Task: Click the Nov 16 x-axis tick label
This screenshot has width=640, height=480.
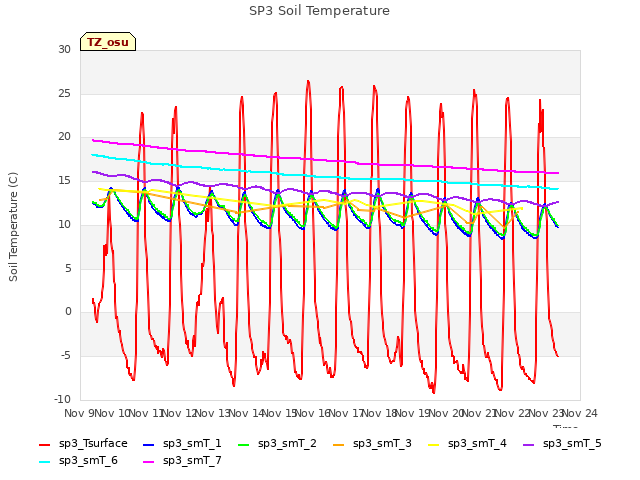Action: [x=313, y=413]
